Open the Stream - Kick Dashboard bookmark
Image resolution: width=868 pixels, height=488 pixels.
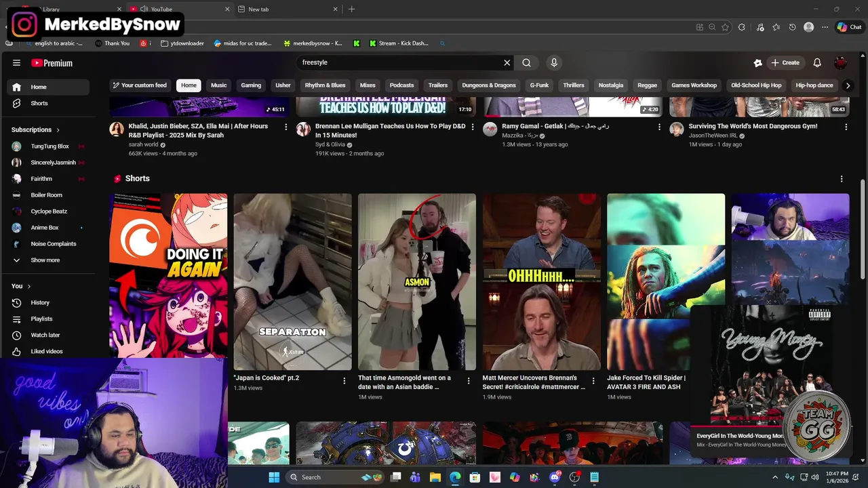coord(399,43)
